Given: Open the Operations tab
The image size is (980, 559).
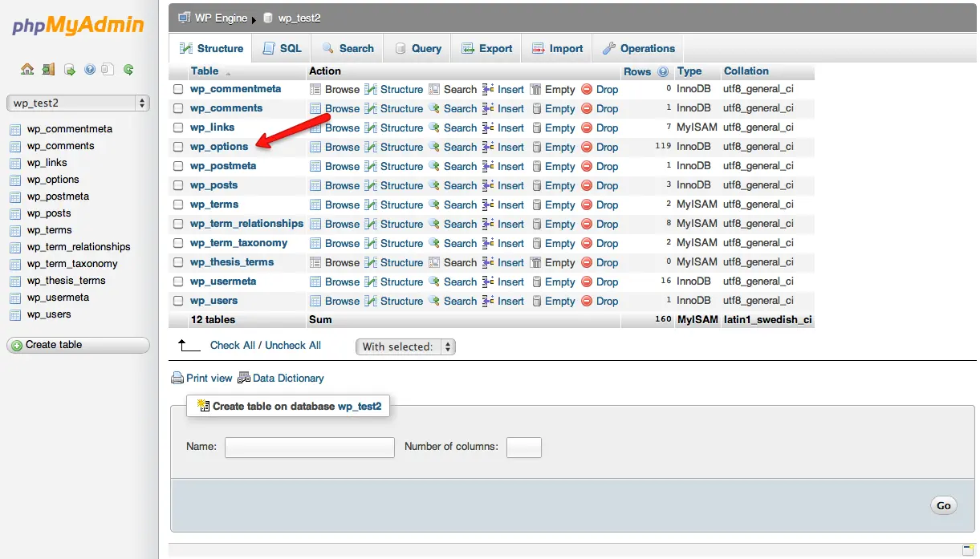Looking at the screenshot, I should (x=639, y=48).
